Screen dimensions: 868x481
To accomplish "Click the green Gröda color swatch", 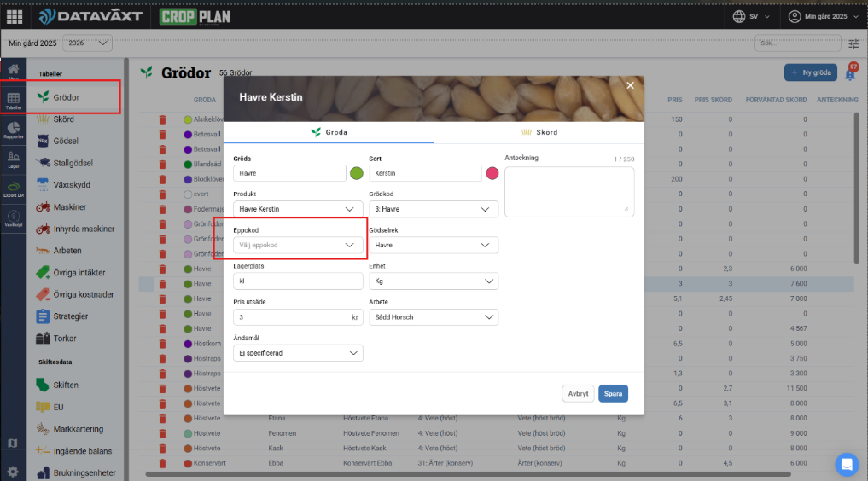I will (357, 173).
